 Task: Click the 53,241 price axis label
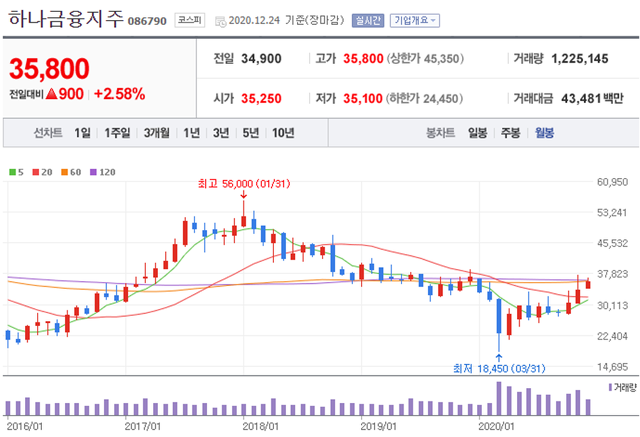click(612, 213)
